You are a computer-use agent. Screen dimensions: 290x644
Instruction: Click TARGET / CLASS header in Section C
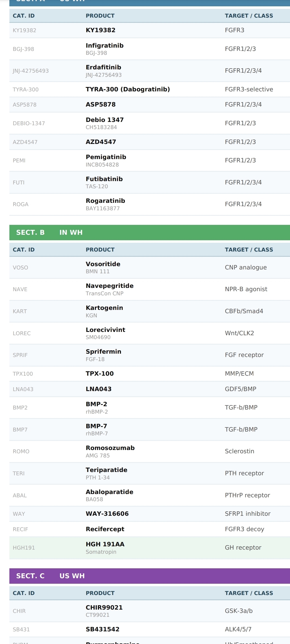point(249,593)
